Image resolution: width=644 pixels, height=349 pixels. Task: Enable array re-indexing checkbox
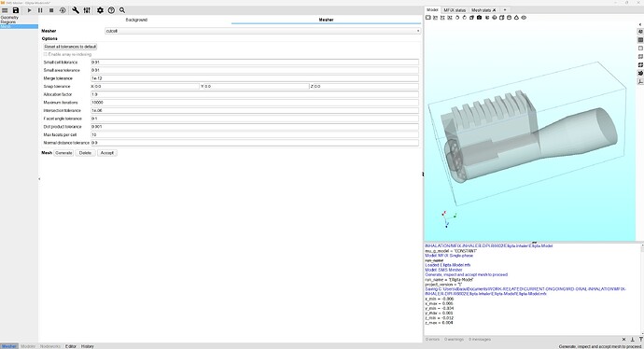[x=46, y=54]
